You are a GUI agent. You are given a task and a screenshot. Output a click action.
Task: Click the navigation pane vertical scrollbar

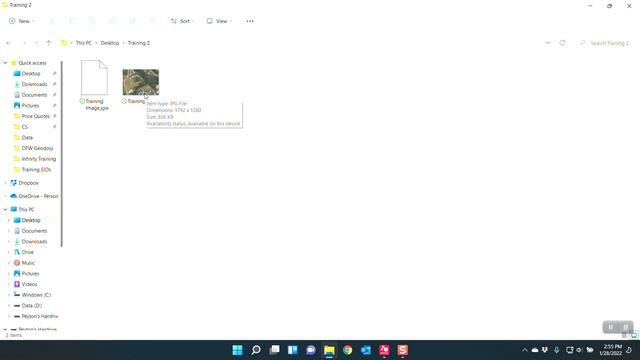pos(62,154)
